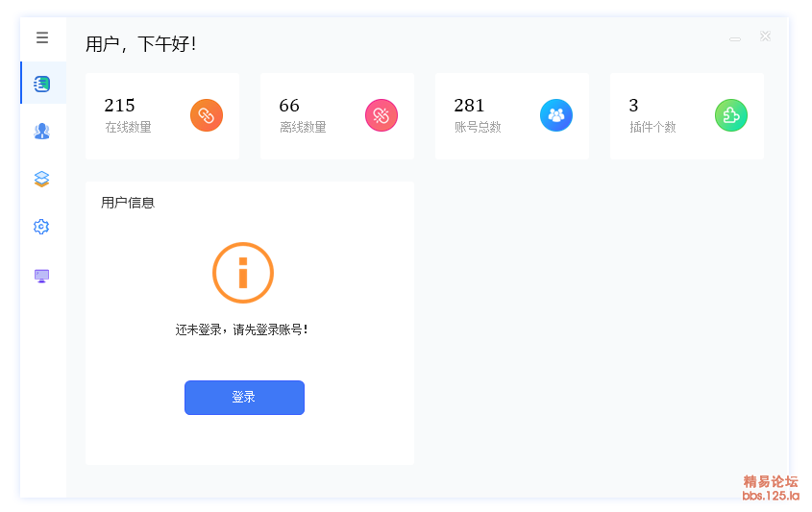
Task: Click the 还未登录 login prompt message
Action: [242, 329]
